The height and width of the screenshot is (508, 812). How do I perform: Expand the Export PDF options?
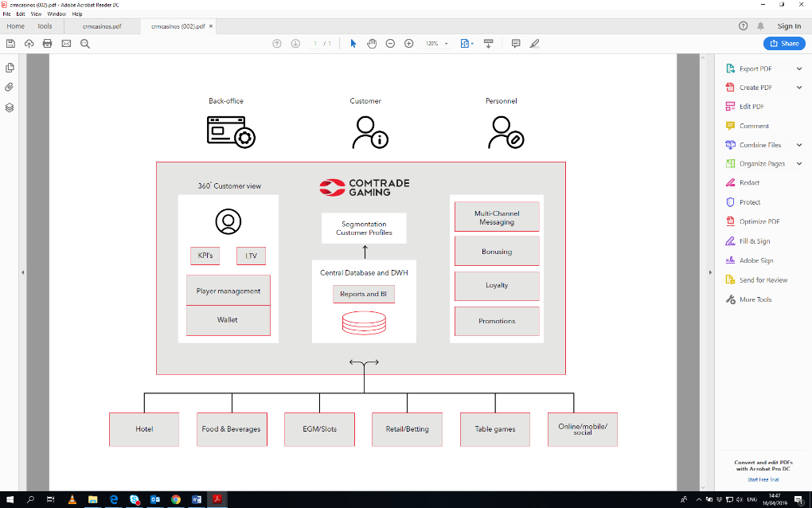[x=799, y=68]
